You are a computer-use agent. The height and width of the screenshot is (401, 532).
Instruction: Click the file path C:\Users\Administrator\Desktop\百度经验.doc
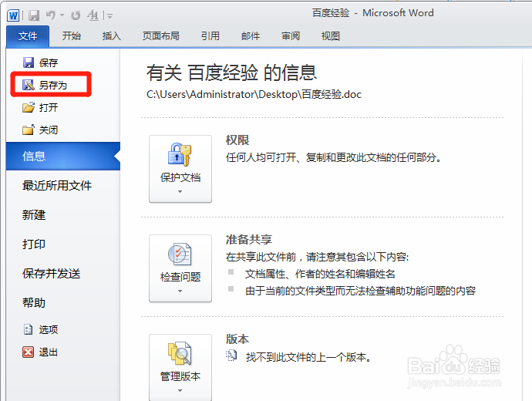(254, 94)
